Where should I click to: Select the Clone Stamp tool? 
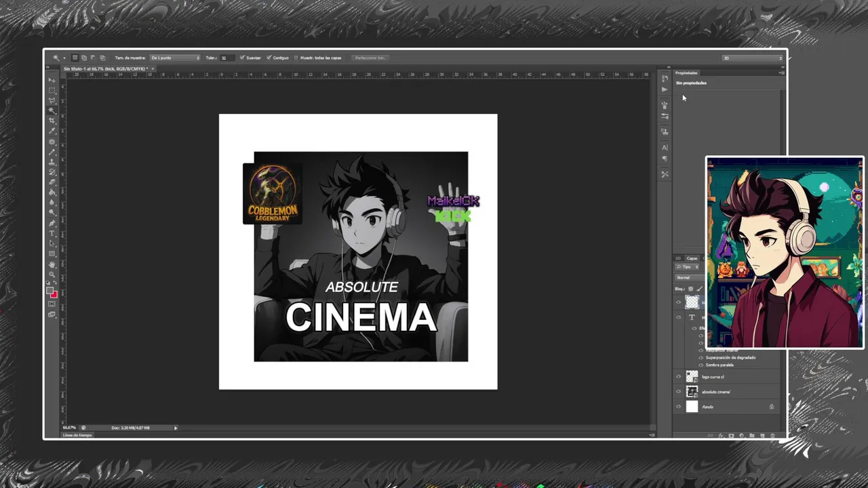[x=52, y=162]
